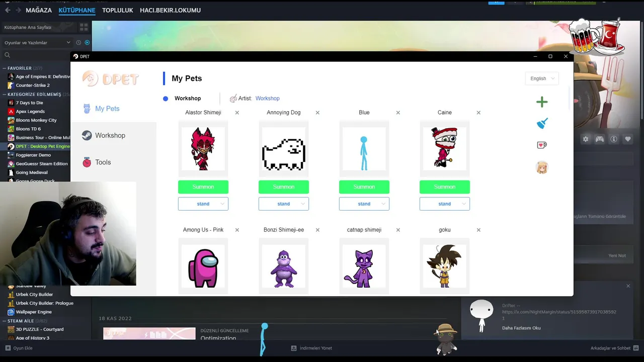Summon Alastor Shimeji

click(x=203, y=187)
